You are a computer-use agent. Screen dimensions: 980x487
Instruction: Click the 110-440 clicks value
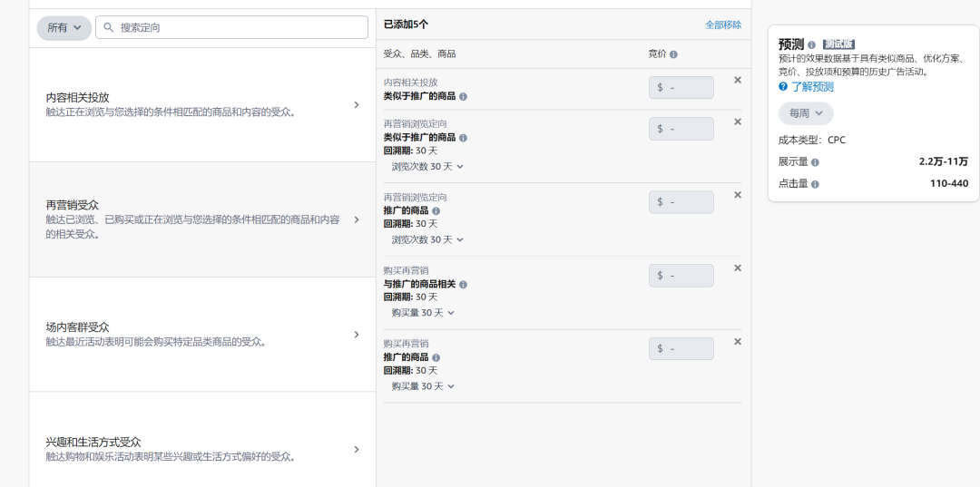pyautogui.click(x=949, y=183)
